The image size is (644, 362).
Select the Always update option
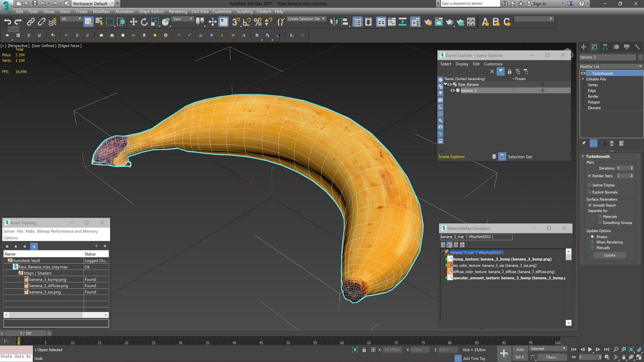(592, 237)
